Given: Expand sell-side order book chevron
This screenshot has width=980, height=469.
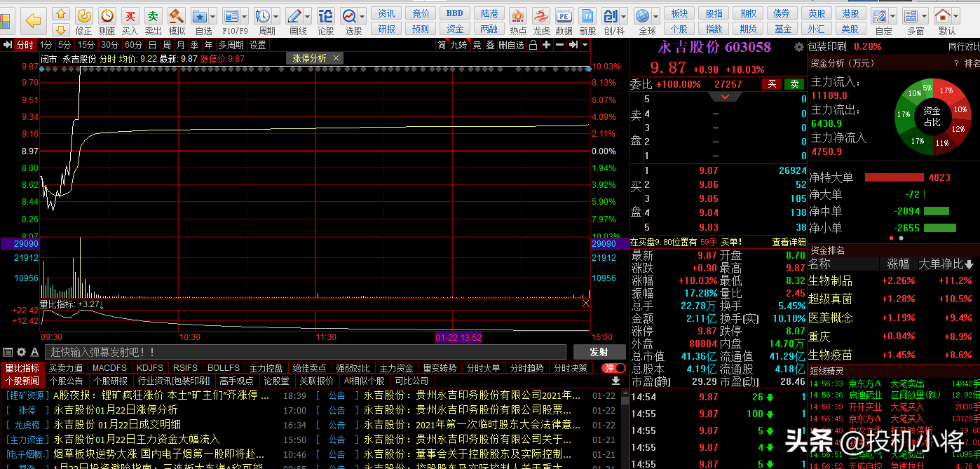Looking at the screenshot, I should click(726, 97).
